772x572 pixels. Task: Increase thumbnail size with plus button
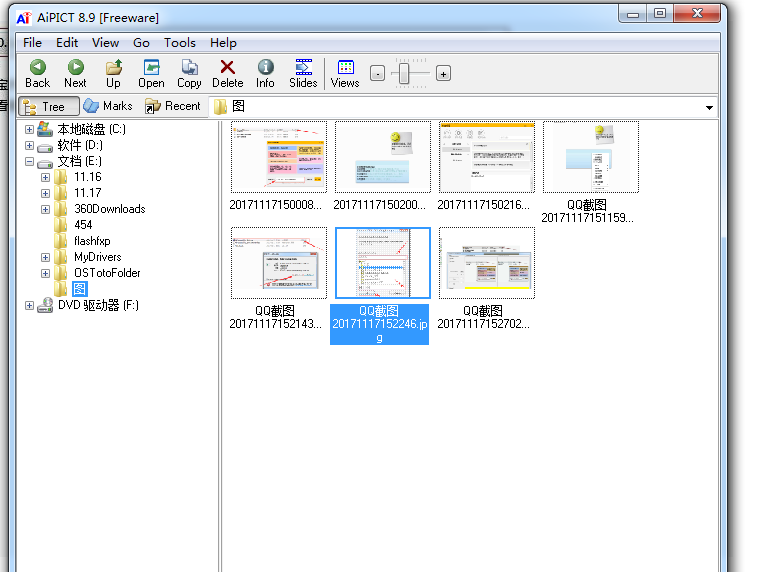click(x=443, y=73)
